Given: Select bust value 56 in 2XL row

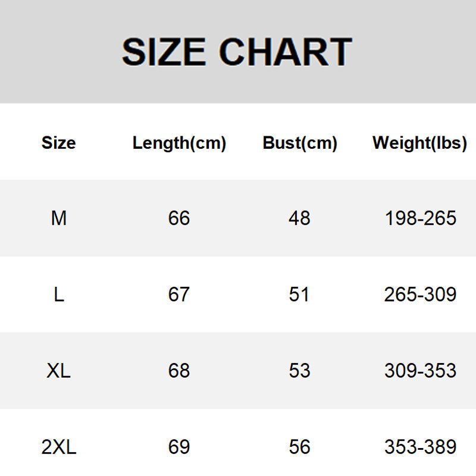Looking at the screenshot, I should pyautogui.click(x=299, y=447).
